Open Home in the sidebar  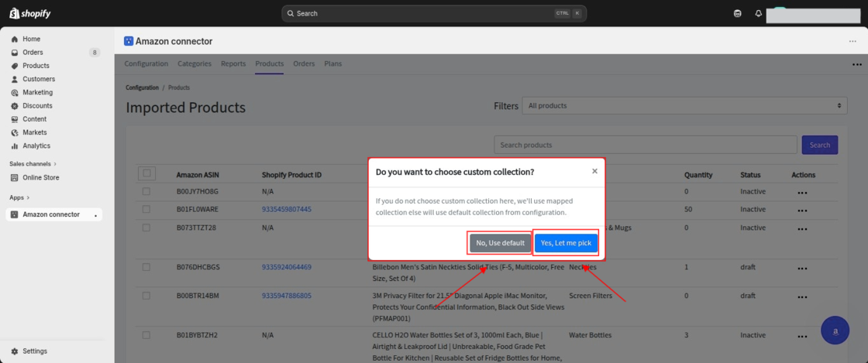(x=31, y=39)
